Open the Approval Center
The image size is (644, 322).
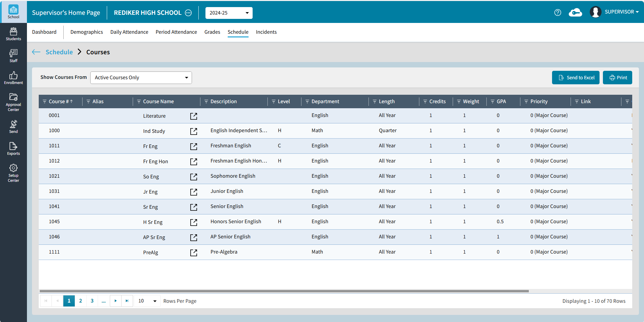click(13, 102)
